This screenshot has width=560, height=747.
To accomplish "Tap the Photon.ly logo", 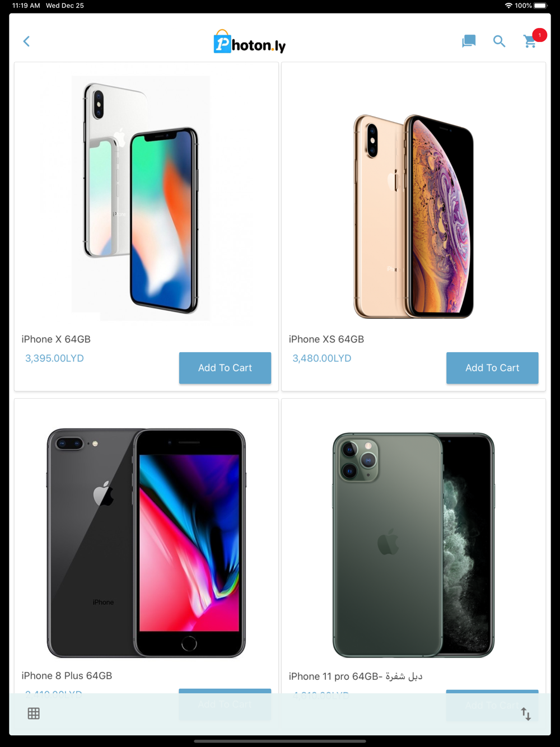I will click(x=250, y=42).
